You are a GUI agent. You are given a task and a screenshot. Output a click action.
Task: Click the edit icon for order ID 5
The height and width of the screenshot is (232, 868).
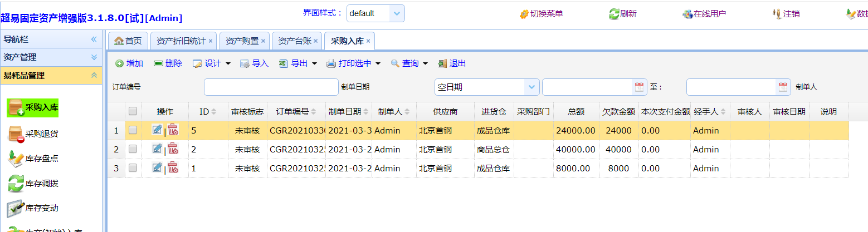[157, 130]
